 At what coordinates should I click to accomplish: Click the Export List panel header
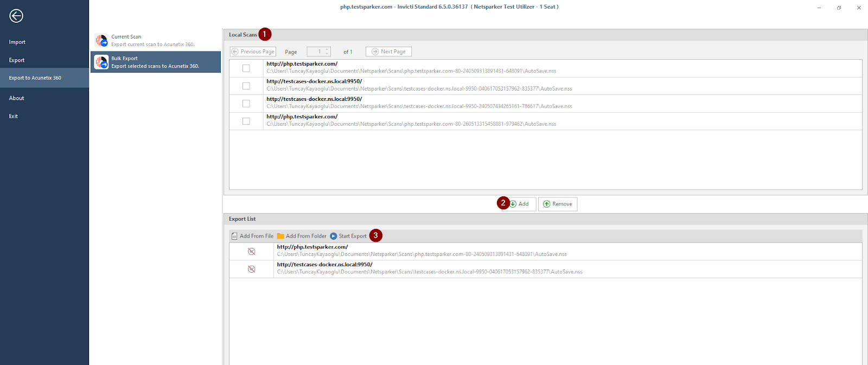[x=545, y=219]
